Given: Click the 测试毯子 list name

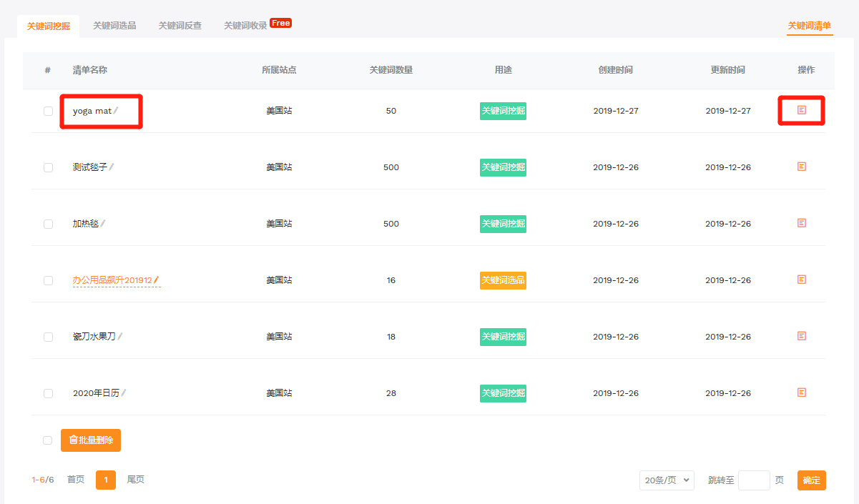Looking at the screenshot, I should [90, 167].
